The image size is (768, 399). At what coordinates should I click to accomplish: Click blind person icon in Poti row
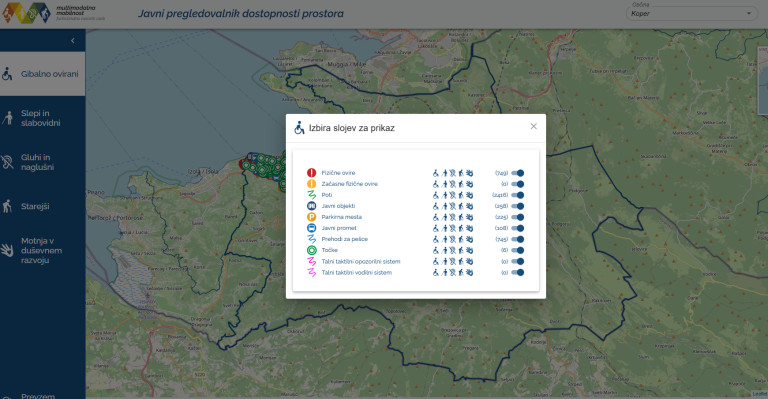pyautogui.click(x=445, y=195)
